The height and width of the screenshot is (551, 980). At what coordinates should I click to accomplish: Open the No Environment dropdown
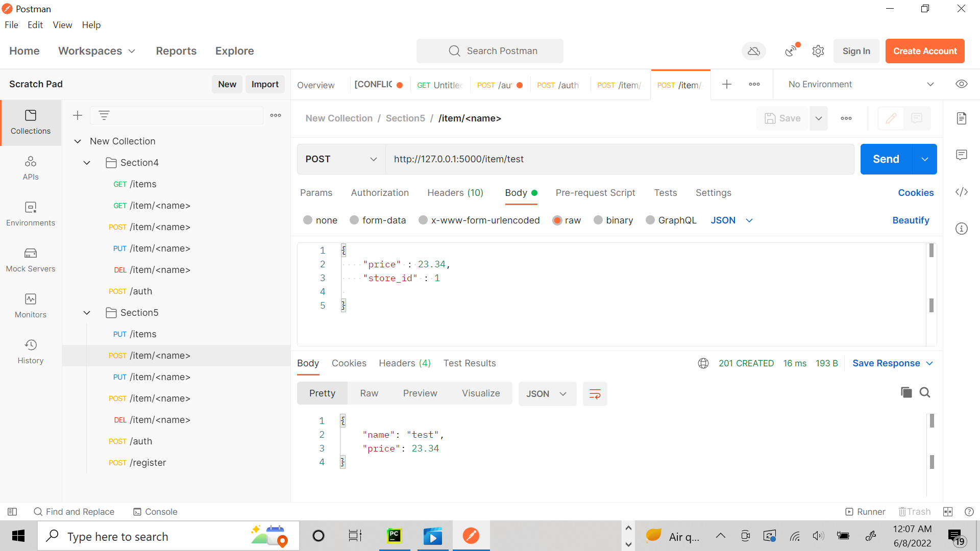pyautogui.click(x=861, y=84)
